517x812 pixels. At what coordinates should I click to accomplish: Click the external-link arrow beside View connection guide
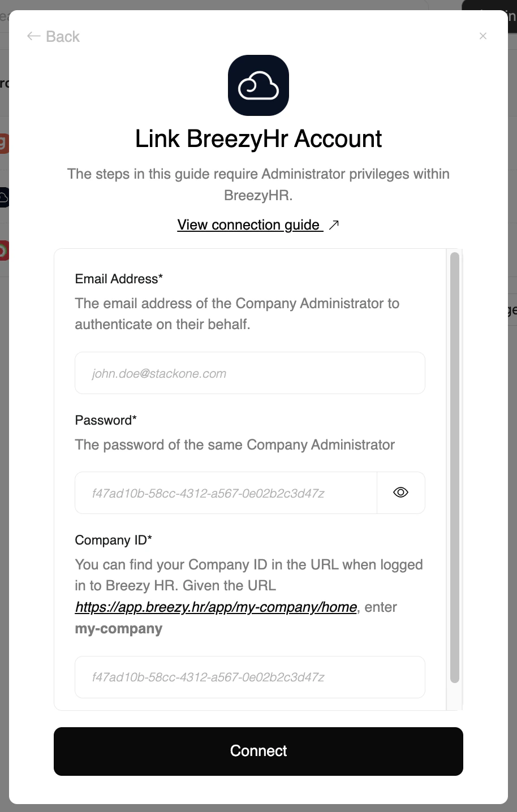pyautogui.click(x=334, y=224)
